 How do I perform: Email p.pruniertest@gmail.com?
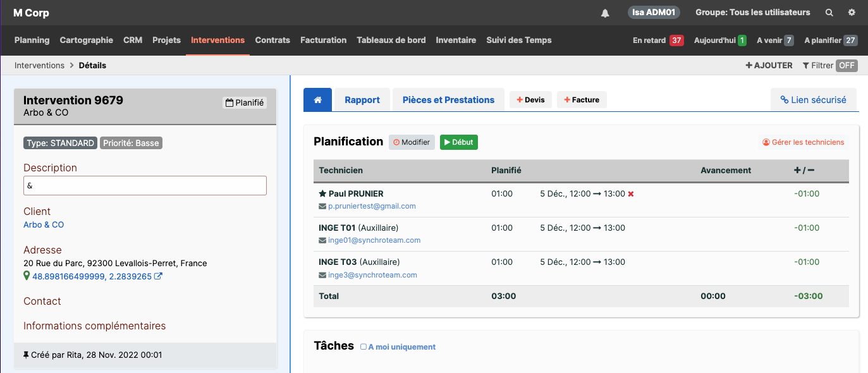372,206
